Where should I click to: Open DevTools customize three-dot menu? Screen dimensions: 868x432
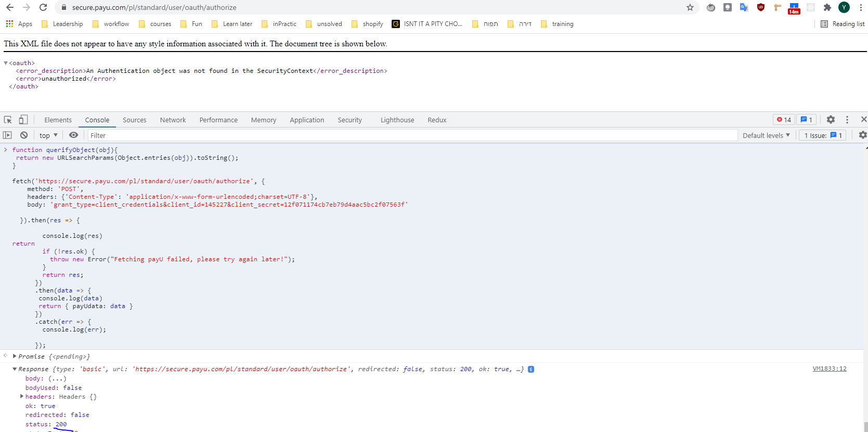click(847, 120)
